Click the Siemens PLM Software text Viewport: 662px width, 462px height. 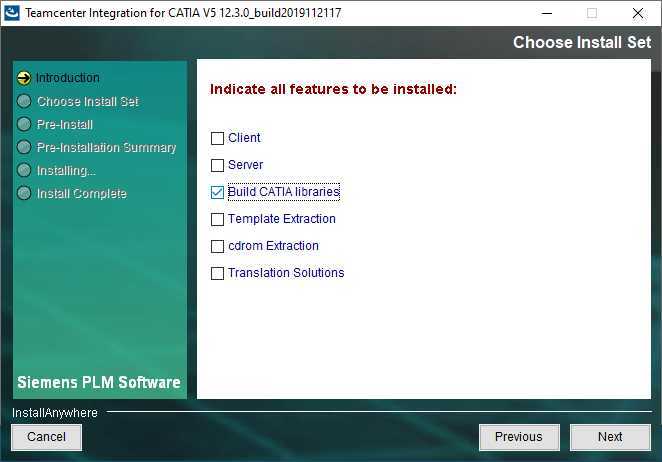coord(99,382)
